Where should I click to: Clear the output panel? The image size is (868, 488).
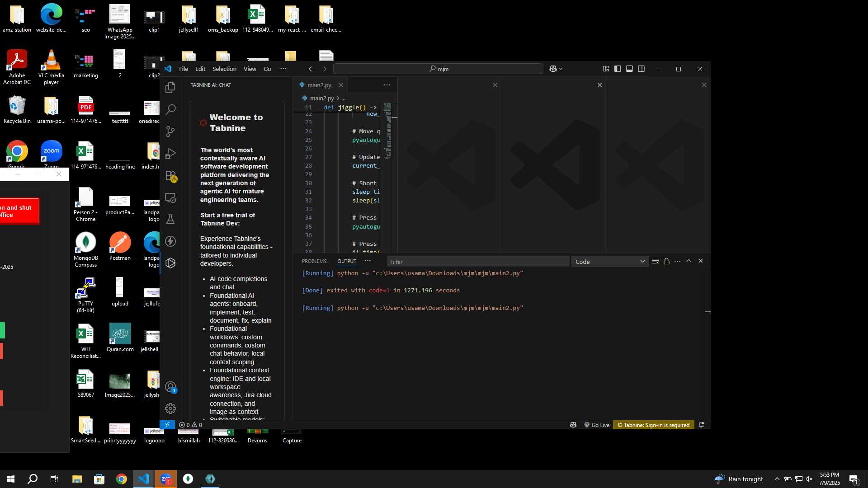[x=656, y=261]
